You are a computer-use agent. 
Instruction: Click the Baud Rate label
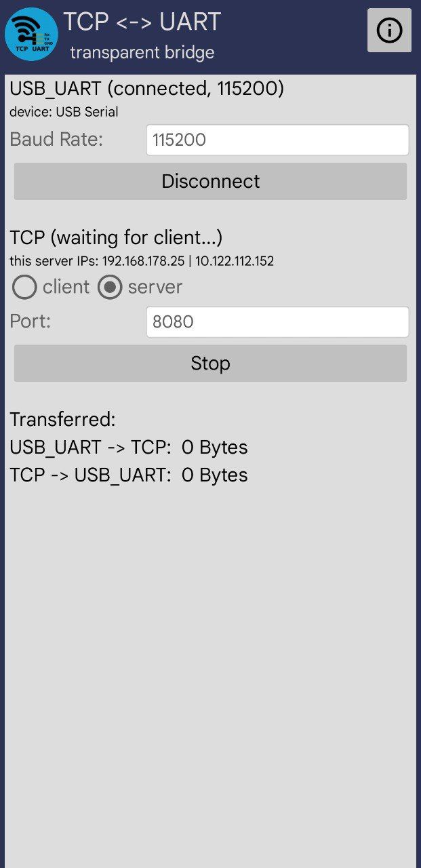coord(56,140)
